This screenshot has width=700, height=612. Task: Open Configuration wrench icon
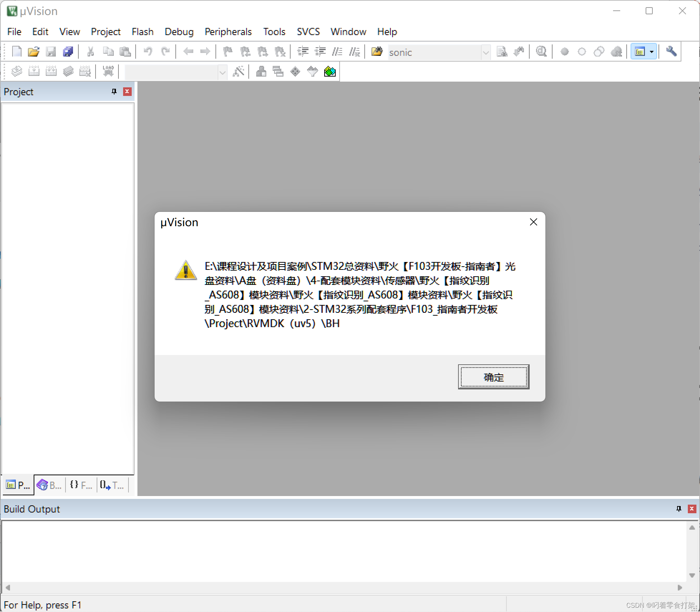tap(671, 52)
